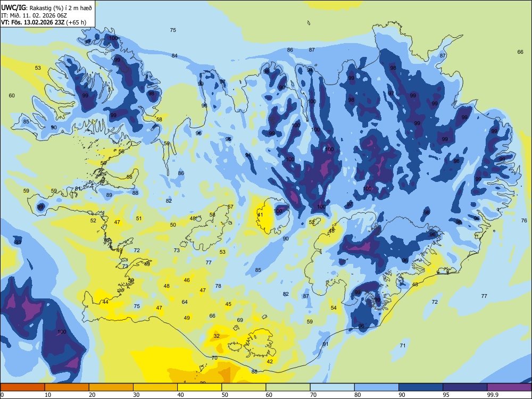Select the 10–20 orange legend swatch
The height and width of the screenshot is (399, 532).
pos(67,387)
